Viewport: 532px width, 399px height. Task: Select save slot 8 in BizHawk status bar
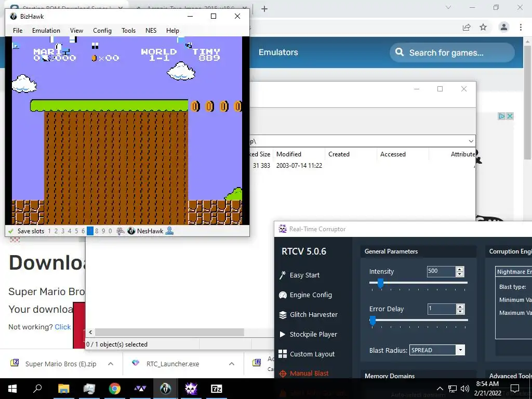click(97, 231)
